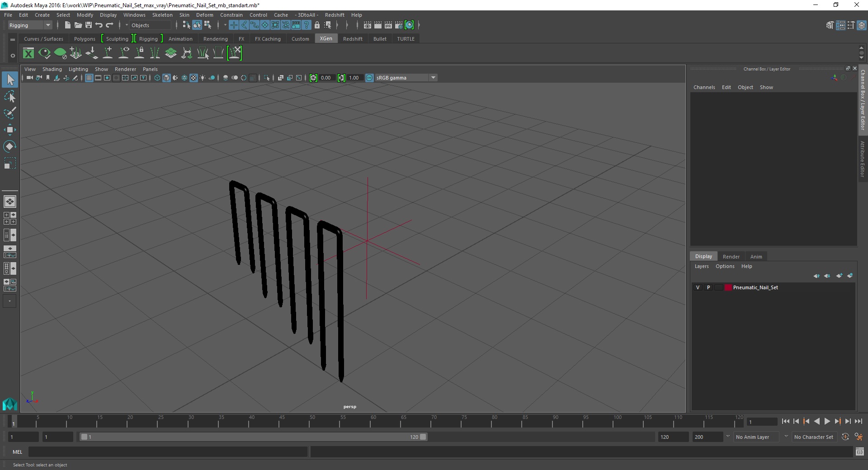This screenshot has width=868, height=470.
Task: Open the shelf options gear menu
Action: [13, 56]
